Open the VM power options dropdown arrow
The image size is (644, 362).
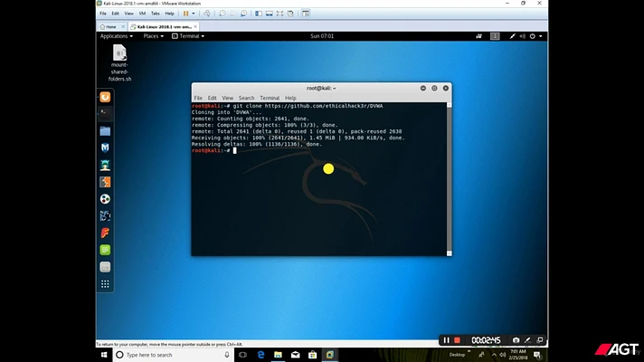pyautogui.click(x=194, y=14)
